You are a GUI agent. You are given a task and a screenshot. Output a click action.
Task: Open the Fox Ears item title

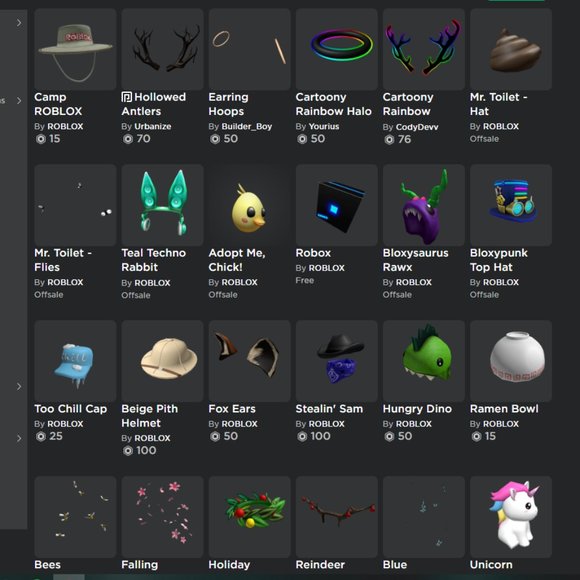[232, 409]
